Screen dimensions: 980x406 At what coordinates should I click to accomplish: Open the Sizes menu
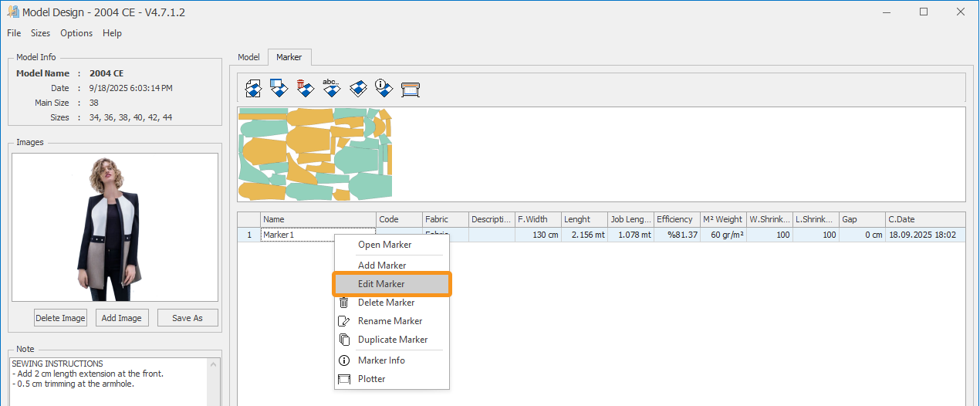tap(40, 33)
